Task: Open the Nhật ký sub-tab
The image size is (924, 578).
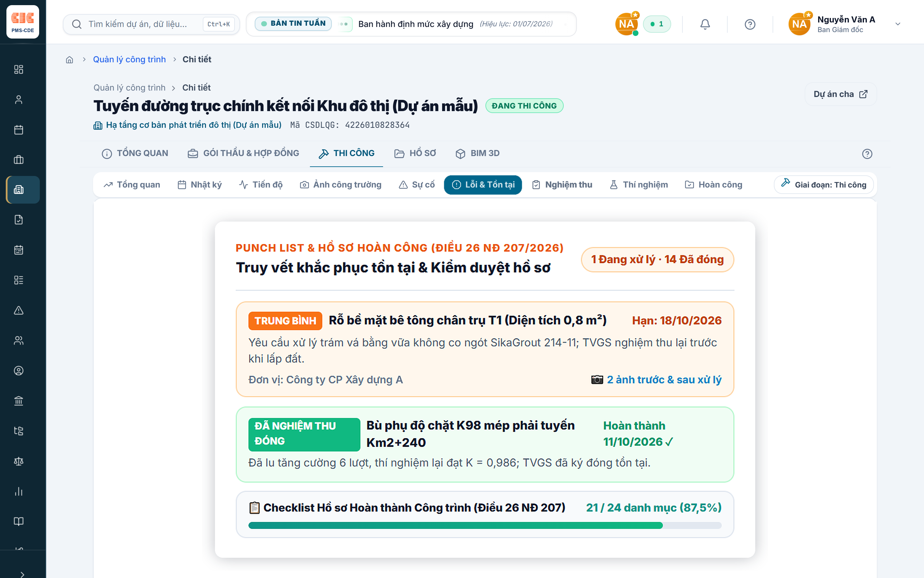Action: [200, 185]
